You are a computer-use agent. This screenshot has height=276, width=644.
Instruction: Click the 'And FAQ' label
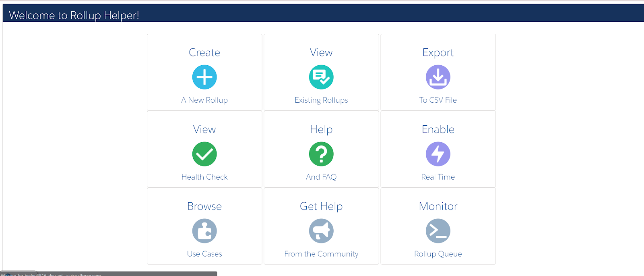[321, 177]
